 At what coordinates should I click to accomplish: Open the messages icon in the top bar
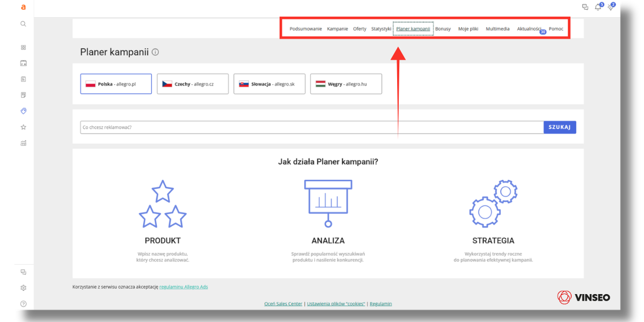coord(585,7)
